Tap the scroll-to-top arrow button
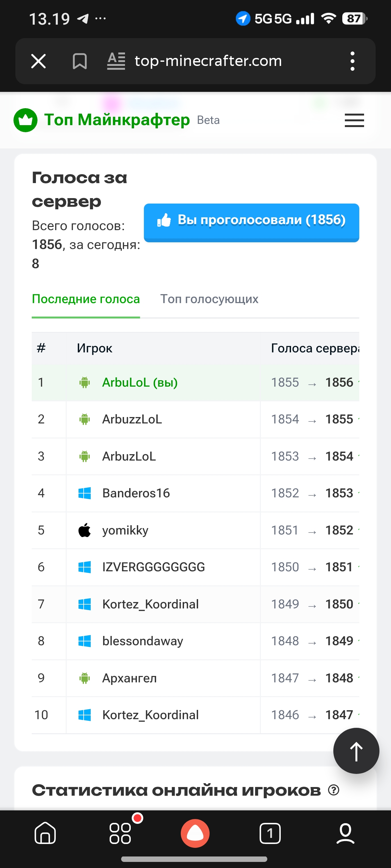The image size is (391, 868). point(356,751)
